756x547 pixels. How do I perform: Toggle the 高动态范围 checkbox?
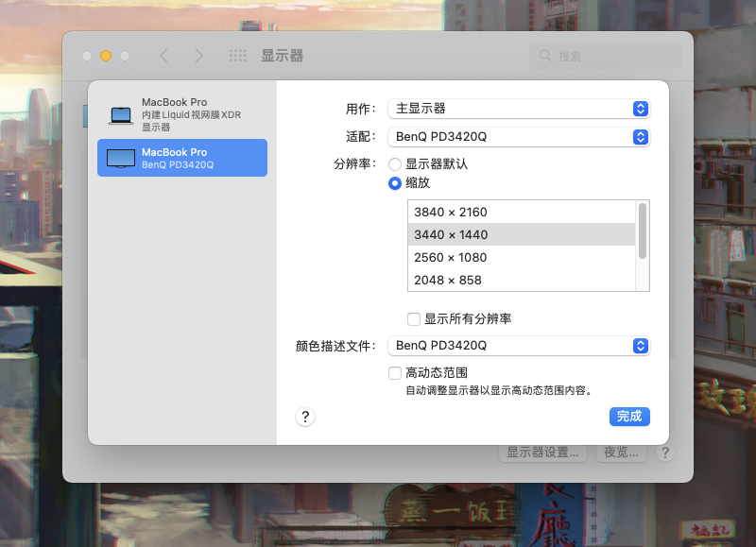click(395, 373)
